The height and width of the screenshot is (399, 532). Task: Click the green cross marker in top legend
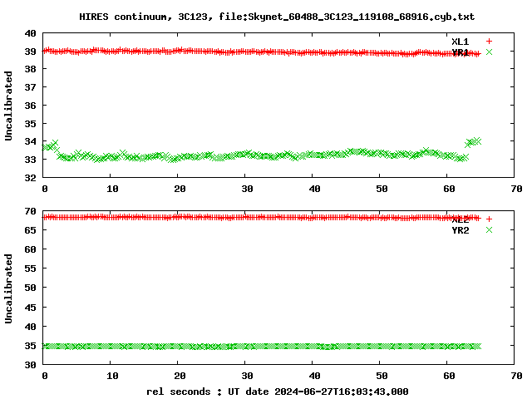tap(489, 52)
